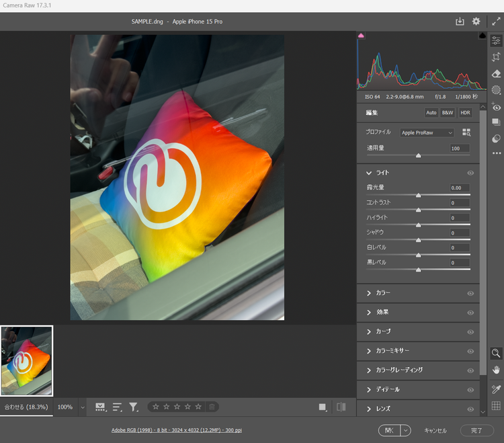Viewport: 504px width, 443px height.
Task: Select the color sampler eyedropper tool
Action: 496,389
